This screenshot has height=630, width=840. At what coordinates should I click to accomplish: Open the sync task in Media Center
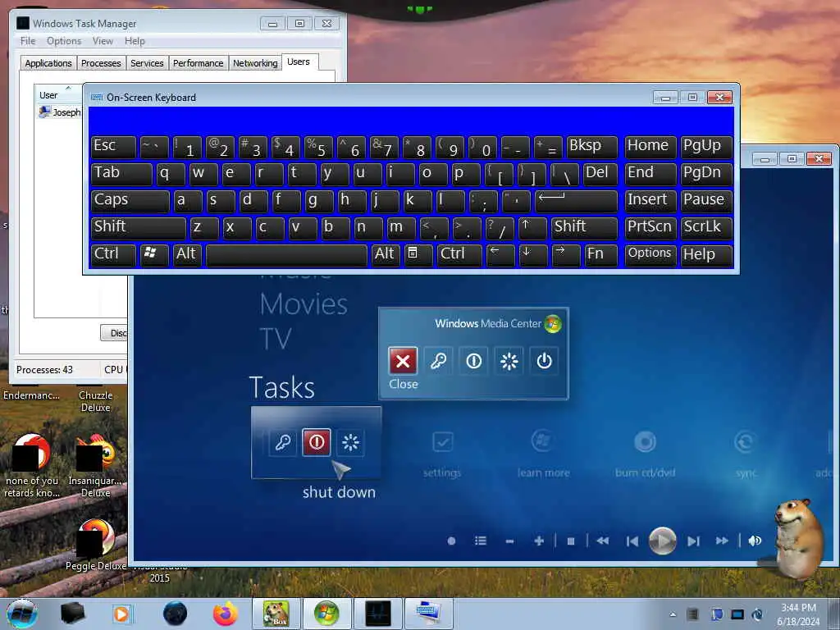point(745,453)
